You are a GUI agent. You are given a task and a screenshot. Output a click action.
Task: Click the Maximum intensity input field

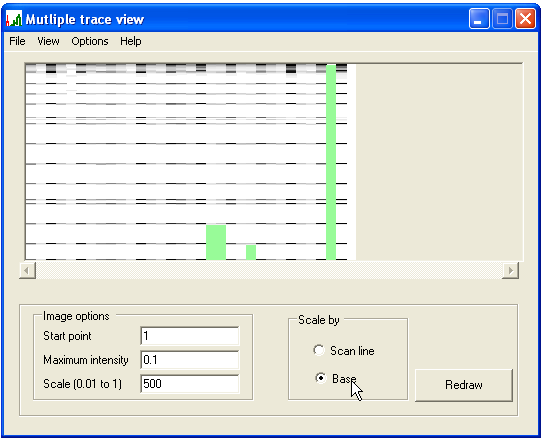click(x=190, y=360)
